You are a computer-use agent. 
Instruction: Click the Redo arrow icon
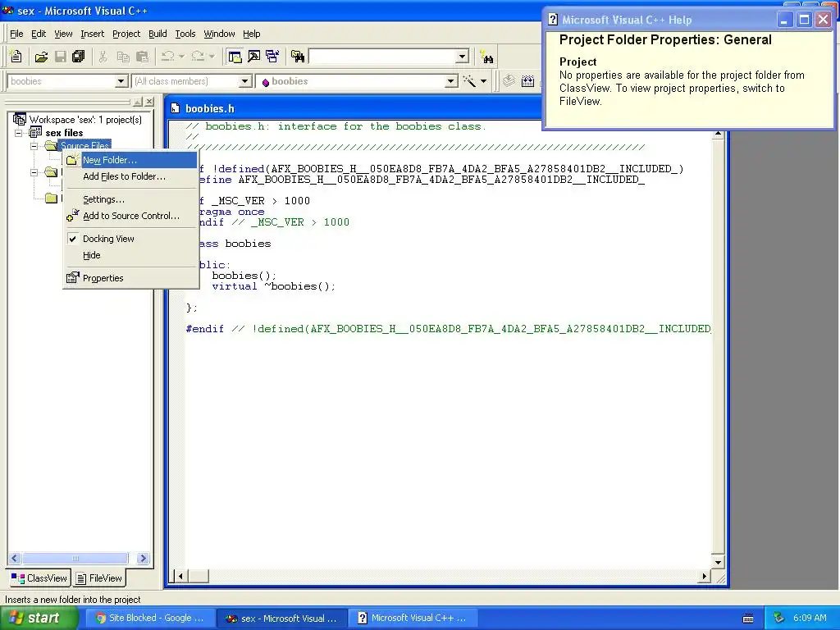tap(198, 57)
